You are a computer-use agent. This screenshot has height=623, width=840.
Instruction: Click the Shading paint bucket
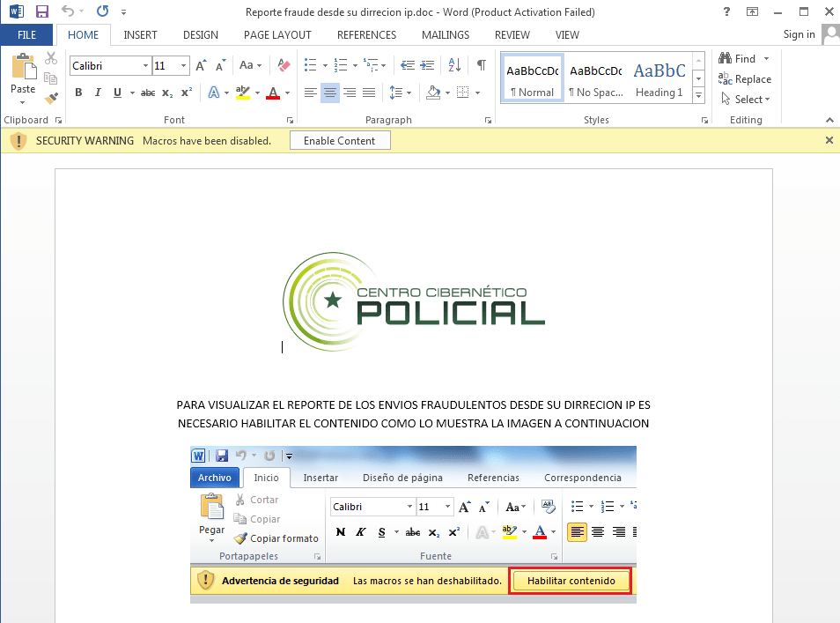pyautogui.click(x=433, y=93)
